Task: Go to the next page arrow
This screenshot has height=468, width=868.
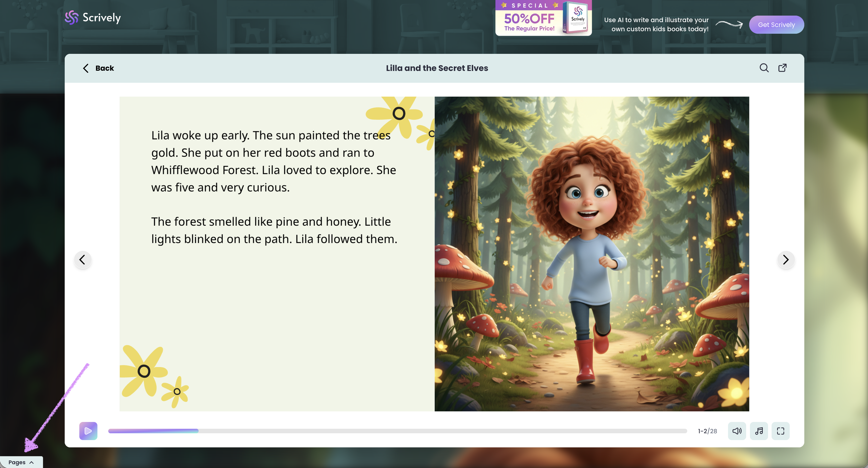Action: [786, 260]
